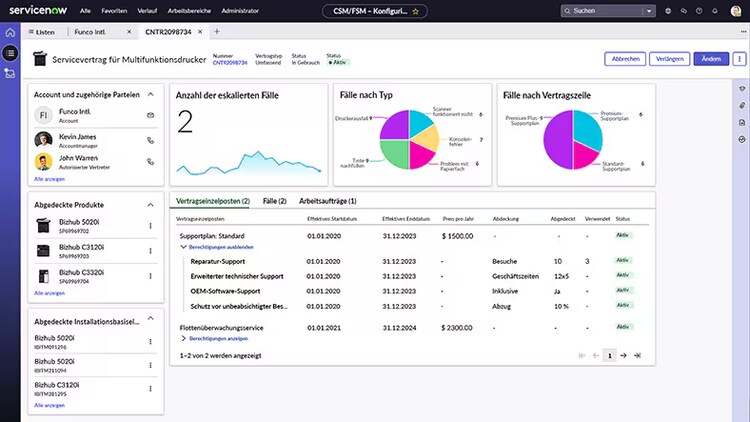This screenshot has width=750, height=422.
Task: Call Kevin James via phone icon
Action: point(151,141)
